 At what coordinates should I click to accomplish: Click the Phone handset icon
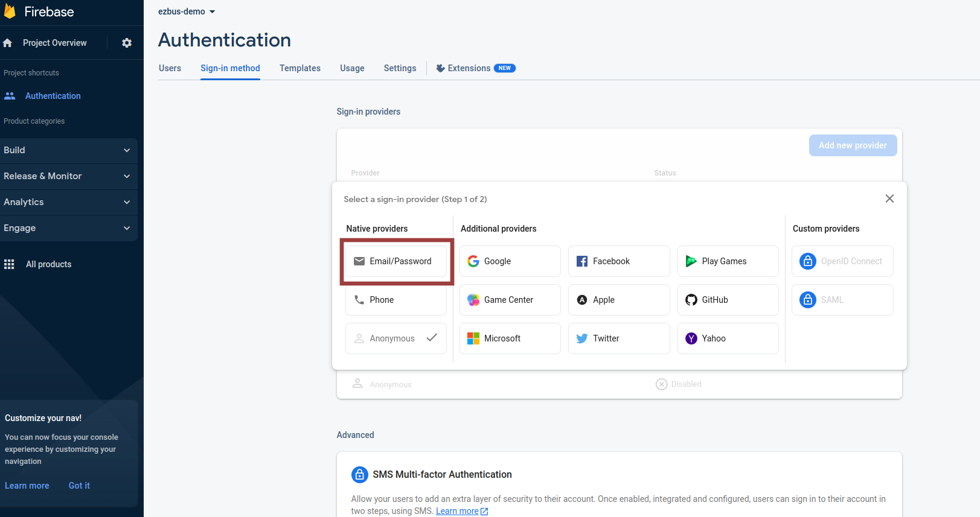(x=359, y=300)
